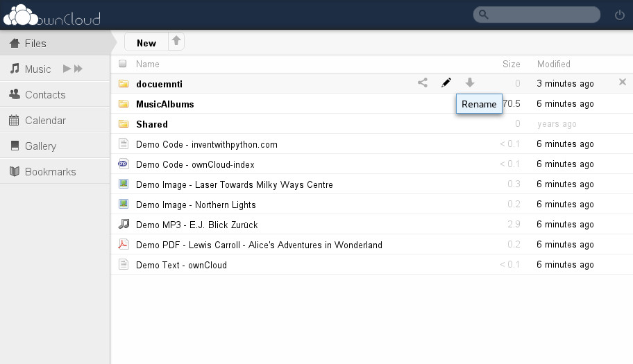This screenshot has height=364, width=633.
Task: Click the ownCloud logo
Action: coord(52,15)
